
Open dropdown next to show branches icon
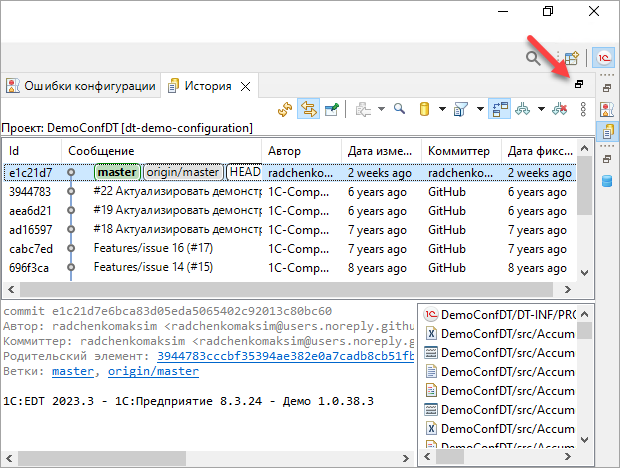[x=541, y=109]
